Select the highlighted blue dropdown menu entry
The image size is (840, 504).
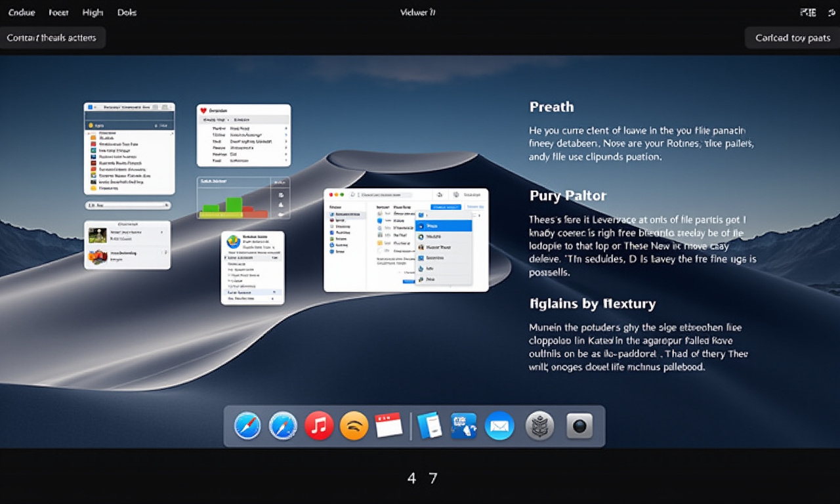click(444, 226)
